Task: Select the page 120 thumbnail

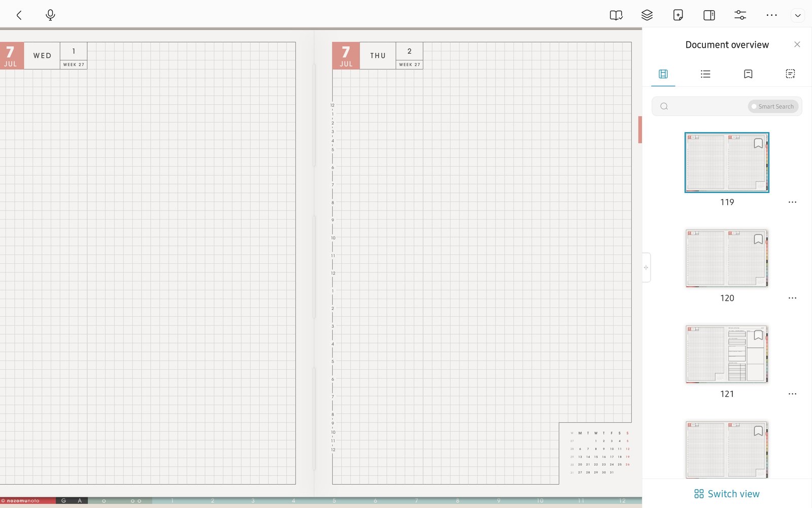Action: [x=727, y=258]
